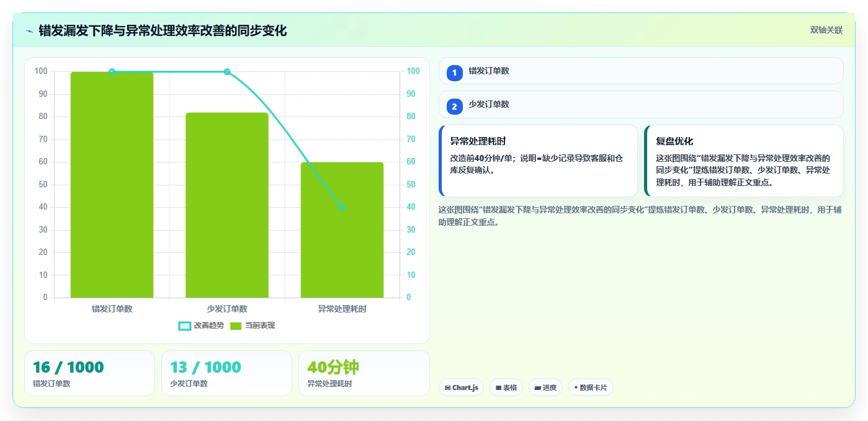868x421 pixels.
Task: Click the 改善趋势 teal legend swatch
Action: click(184, 326)
